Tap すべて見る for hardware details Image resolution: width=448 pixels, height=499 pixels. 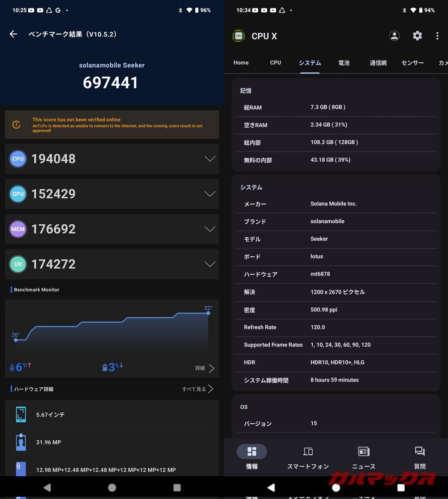click(x=198, y=389)
